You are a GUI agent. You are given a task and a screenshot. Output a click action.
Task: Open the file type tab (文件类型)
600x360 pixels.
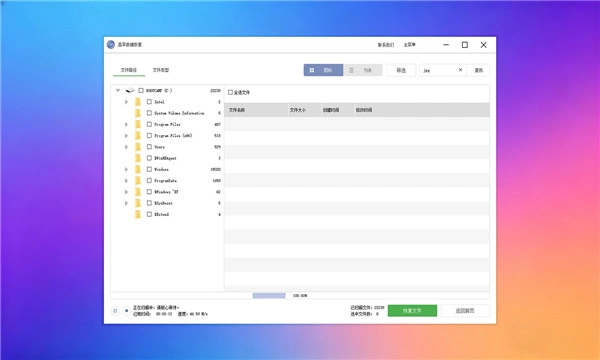(161, 70)
